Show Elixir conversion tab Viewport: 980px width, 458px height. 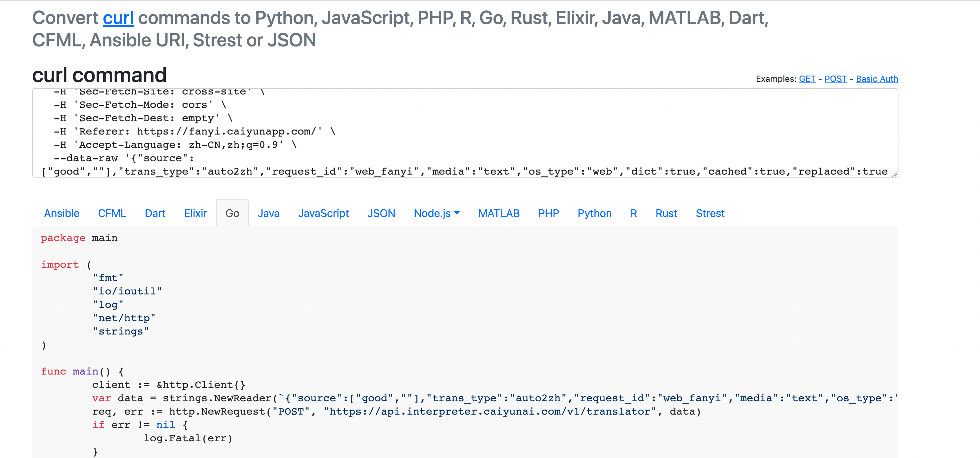point(195,213)
